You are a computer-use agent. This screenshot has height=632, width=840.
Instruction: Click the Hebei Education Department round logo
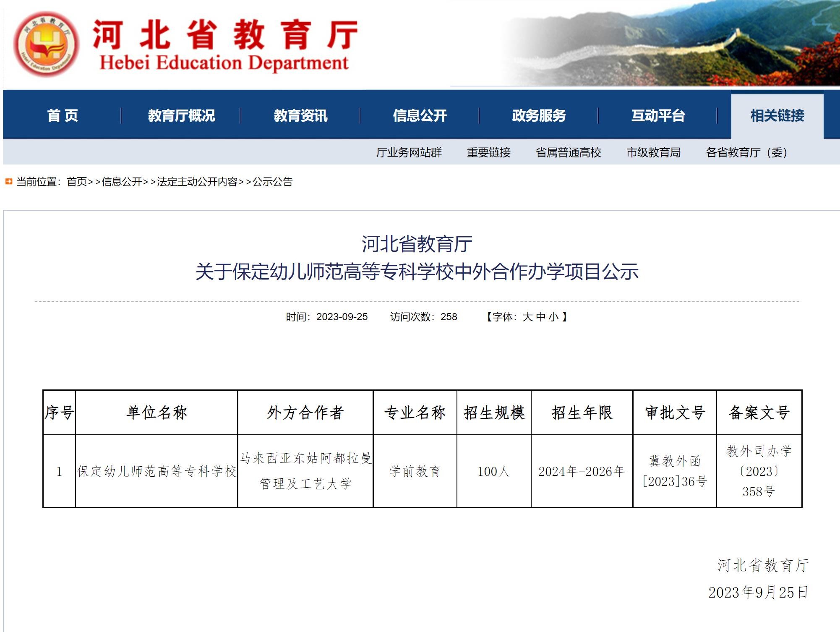(x=46, y=44)
